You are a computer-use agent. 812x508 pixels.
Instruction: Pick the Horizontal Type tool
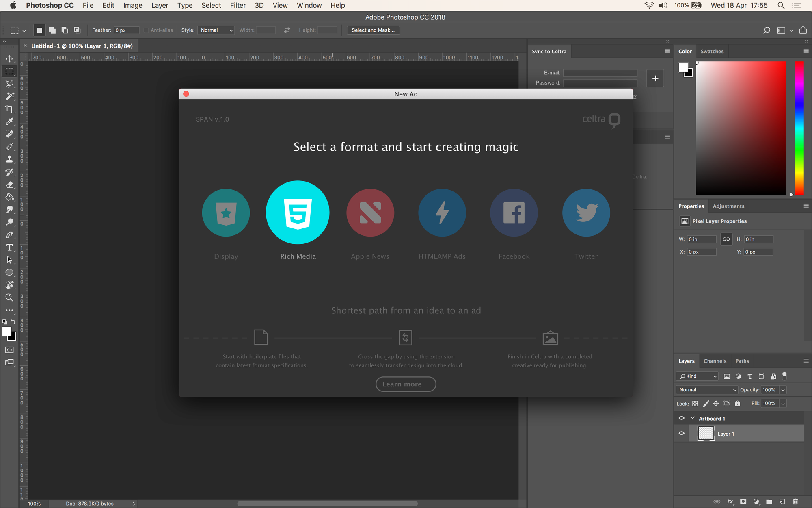pyautogui.click(x=9, y=247)
